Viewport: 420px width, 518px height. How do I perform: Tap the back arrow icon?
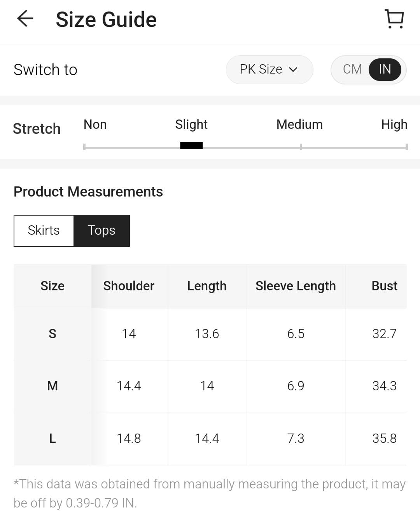25,19
